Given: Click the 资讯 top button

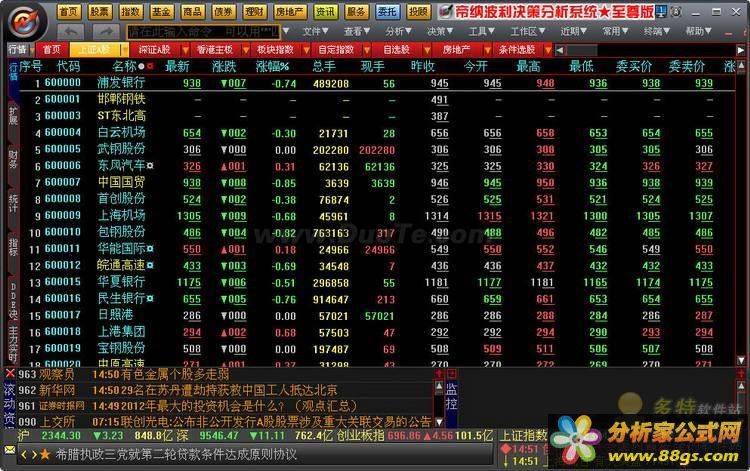Looking at the screenshot, I should tap(325, 12).
